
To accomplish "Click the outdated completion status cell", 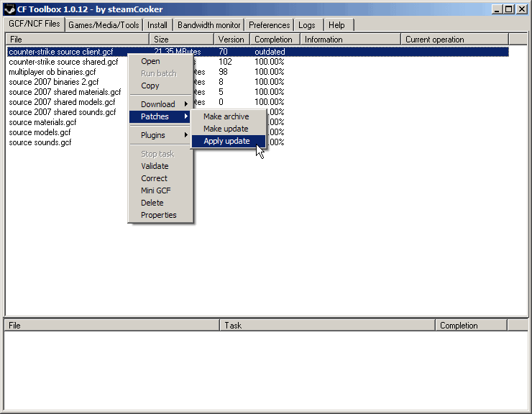I will click(270, 52).
